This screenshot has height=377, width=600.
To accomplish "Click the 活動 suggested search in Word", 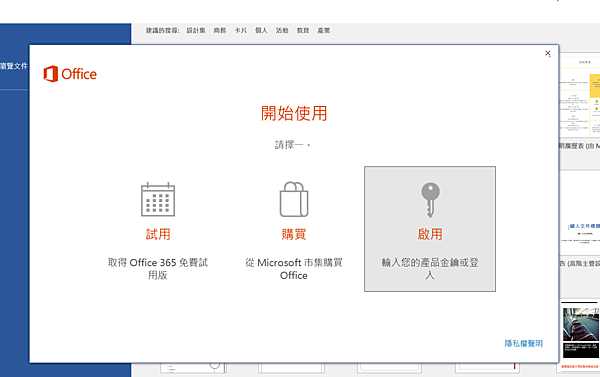I will coord(282,30).
